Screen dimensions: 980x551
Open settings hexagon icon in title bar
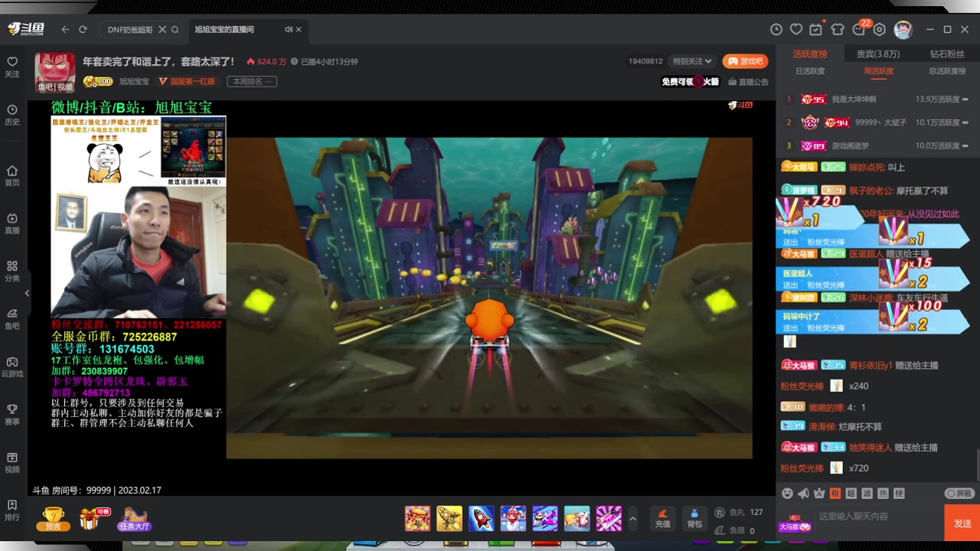click(x=880, y=29)
